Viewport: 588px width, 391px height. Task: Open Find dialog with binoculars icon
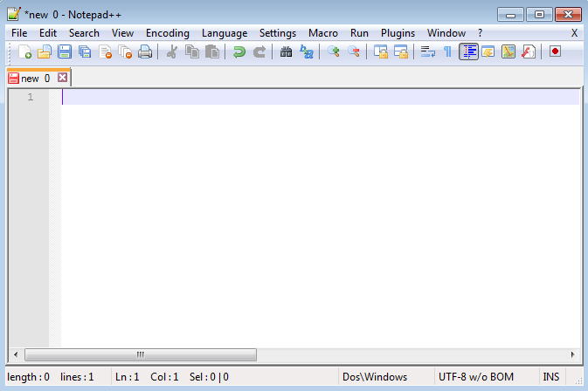[x=286, y=51]
